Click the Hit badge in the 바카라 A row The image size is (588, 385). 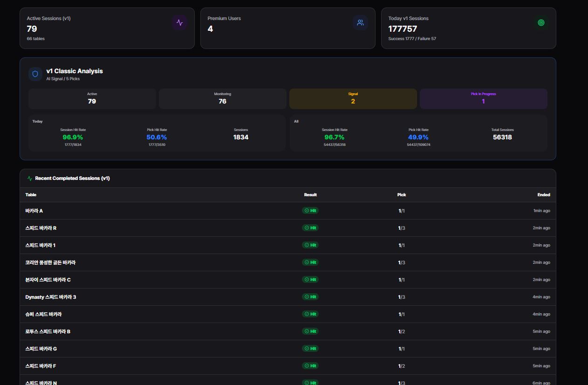(x=310, y=211)
